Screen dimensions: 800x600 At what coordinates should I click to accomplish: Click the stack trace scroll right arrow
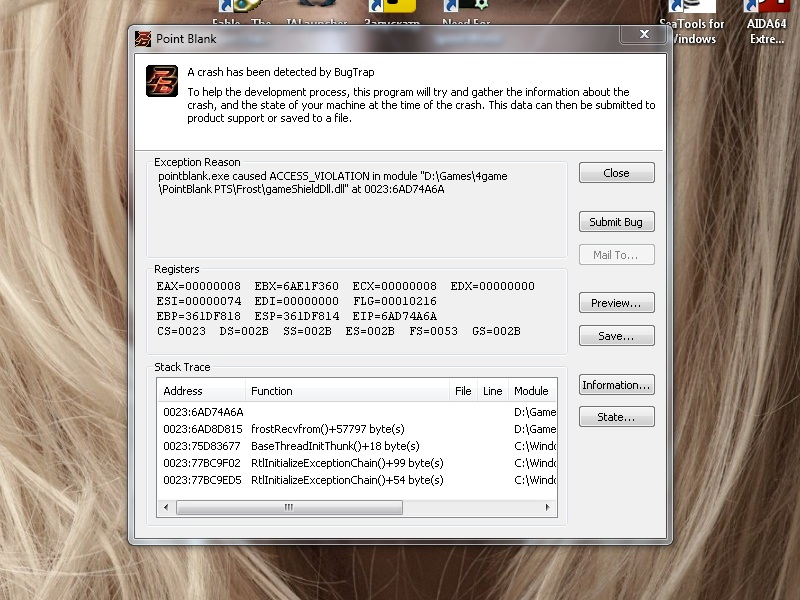click(x=547, y=507)
